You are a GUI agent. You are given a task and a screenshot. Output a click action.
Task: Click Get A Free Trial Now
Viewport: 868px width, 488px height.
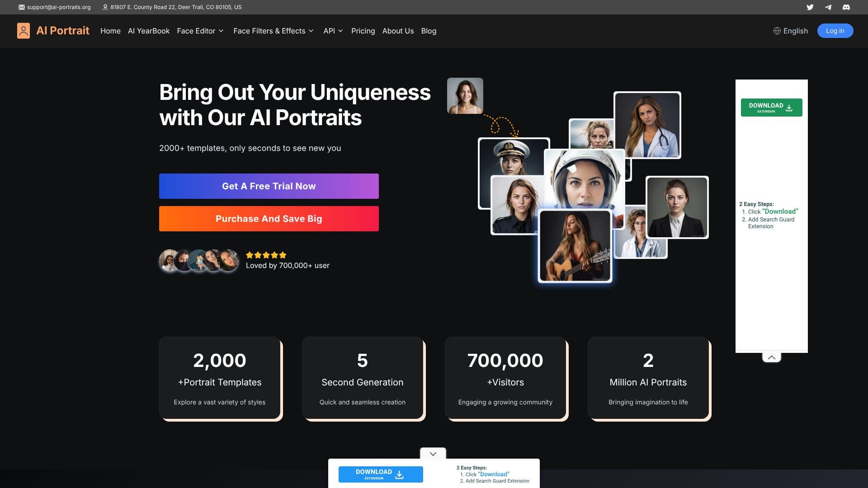click(269, 186)
